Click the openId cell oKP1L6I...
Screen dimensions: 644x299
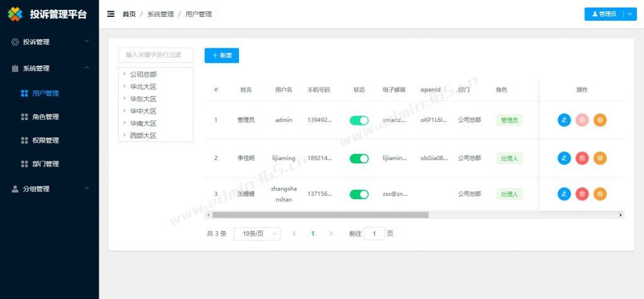tap(434, 120)
